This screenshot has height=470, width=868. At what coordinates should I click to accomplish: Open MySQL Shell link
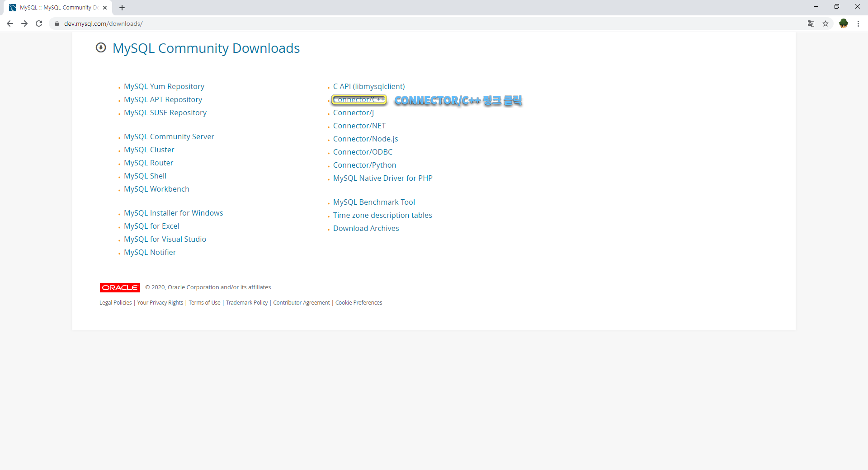pos(145,176)
